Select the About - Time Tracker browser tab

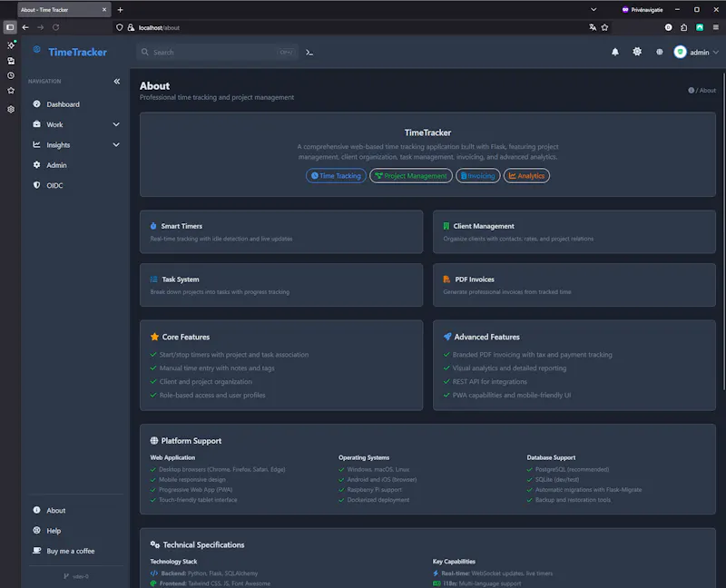click(64, 10)
